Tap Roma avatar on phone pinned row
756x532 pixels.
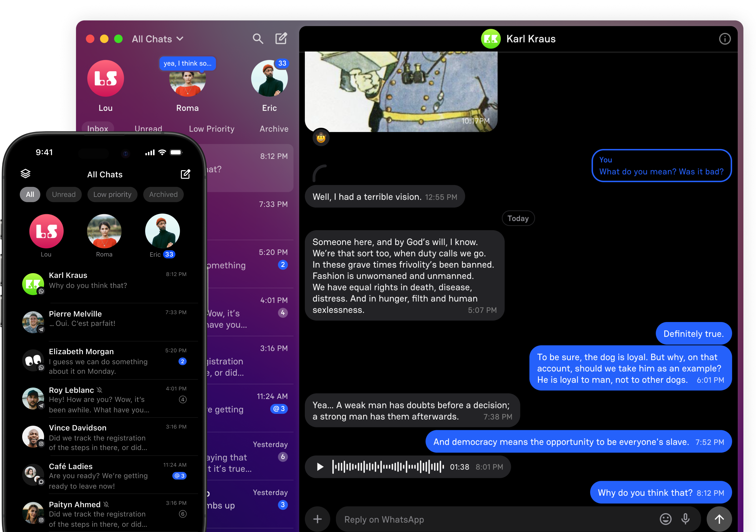coord(104,231)
